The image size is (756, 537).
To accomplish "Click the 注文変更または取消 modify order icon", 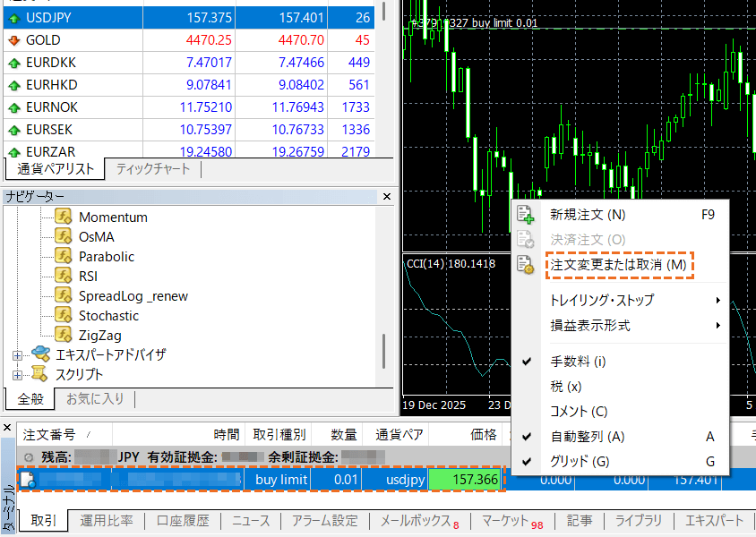I will tap(526, 265).
